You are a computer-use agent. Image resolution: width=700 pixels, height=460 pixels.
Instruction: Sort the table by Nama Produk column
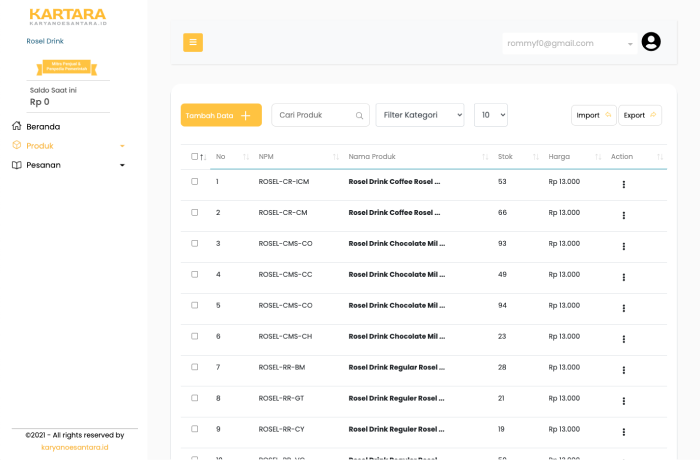485,157
